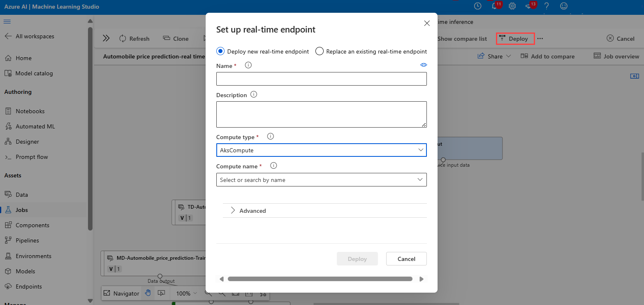Go to Endpoints in the sidebar
This screenshot has height=305, width=644.
pos(28,286)
